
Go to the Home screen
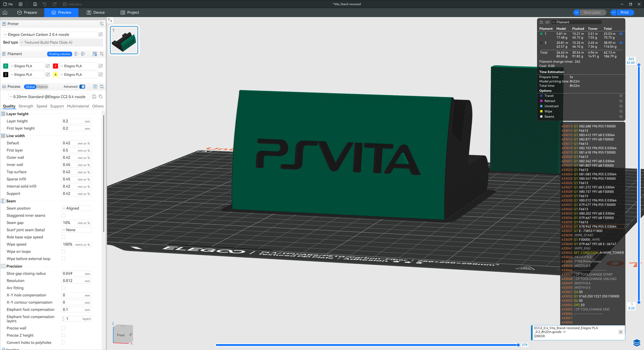(5, 12)
